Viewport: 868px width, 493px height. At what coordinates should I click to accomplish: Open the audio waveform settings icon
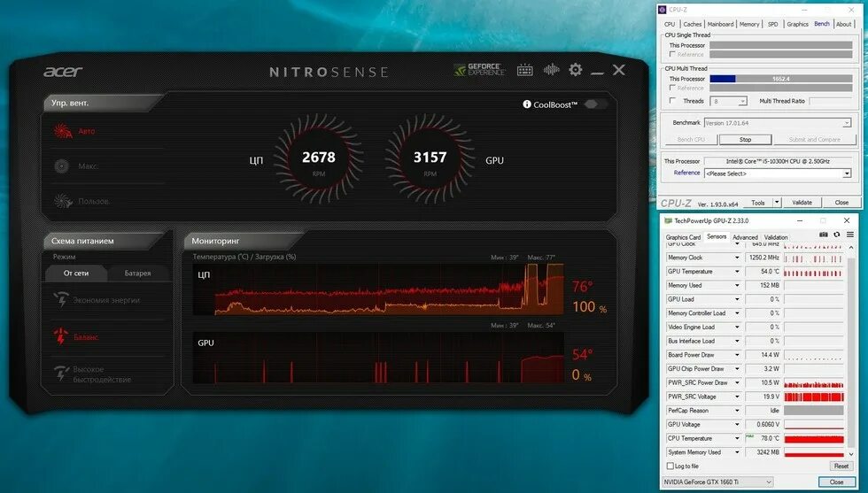[551, 69]
